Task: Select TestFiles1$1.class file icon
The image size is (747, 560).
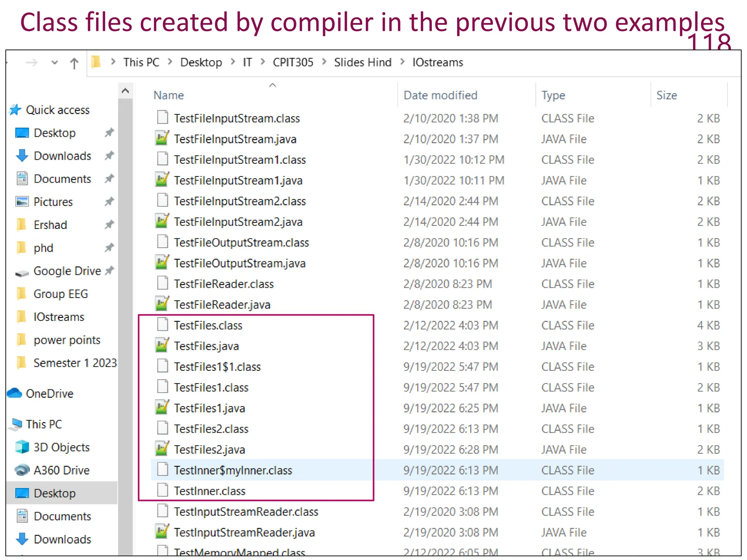Action: [162, 366]
